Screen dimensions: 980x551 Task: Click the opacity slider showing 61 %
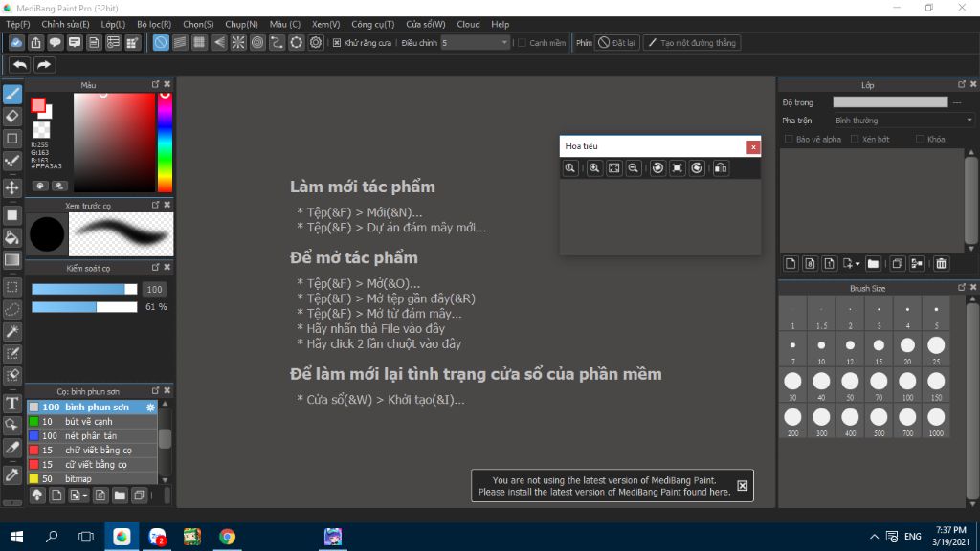coord(84,307)
